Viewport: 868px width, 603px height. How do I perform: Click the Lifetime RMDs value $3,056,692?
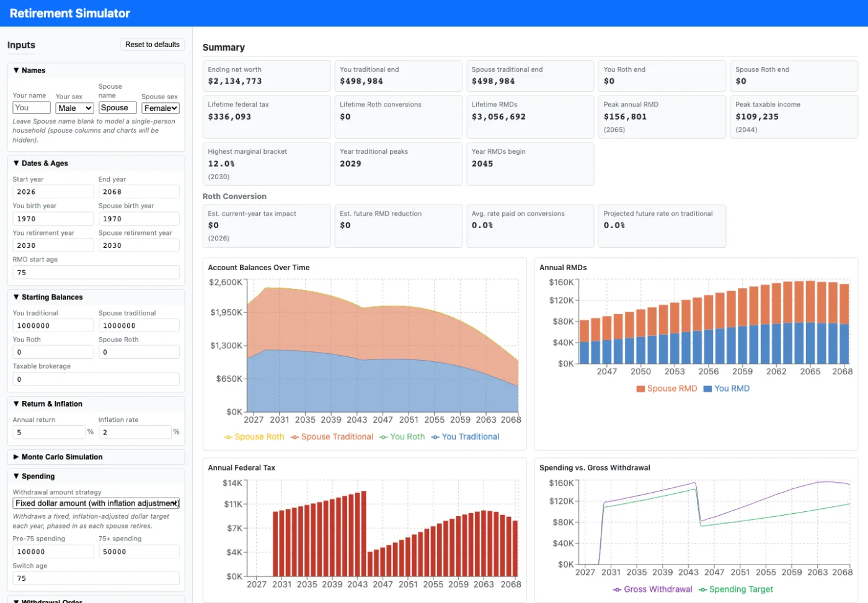pos(498,117)
